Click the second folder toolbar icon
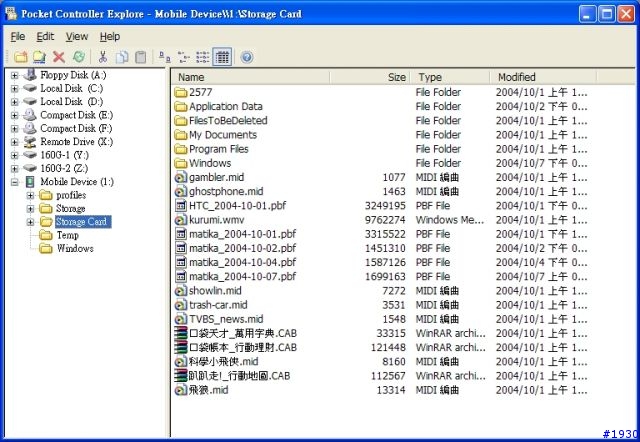This screenshot has width=640, height=442. click(x=39, y=57)
